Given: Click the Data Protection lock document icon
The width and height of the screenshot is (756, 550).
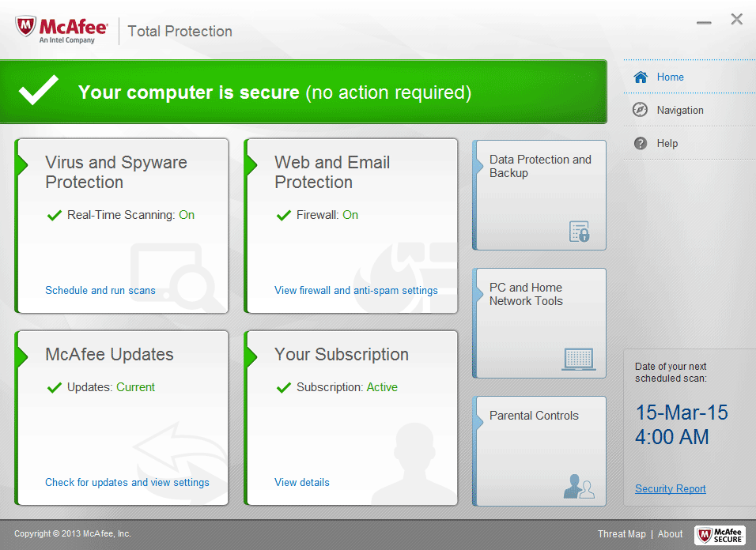Looking at the screenshot, I should tap(580, 231).
